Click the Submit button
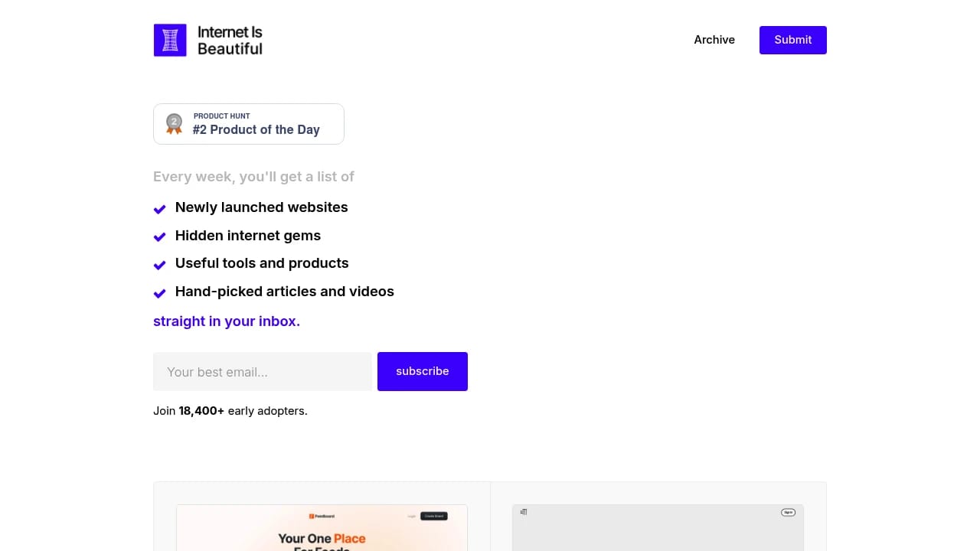This screenshot has height=551, width=980. pos(792,40)
